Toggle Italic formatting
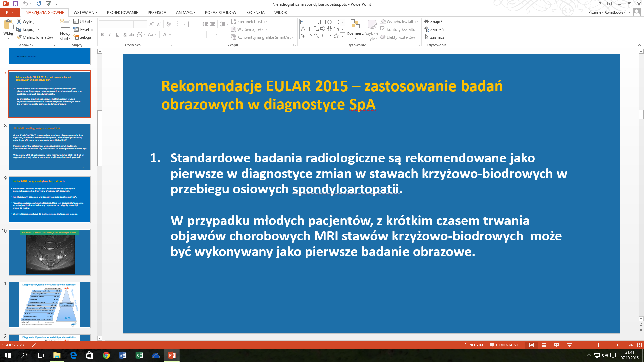This screenshot has width=644, height=362. pos(110,35)
